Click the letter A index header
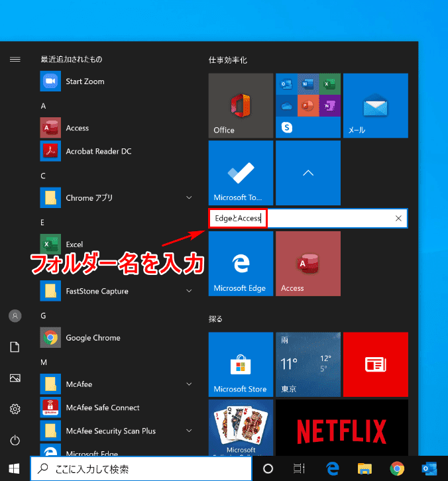 43,106
